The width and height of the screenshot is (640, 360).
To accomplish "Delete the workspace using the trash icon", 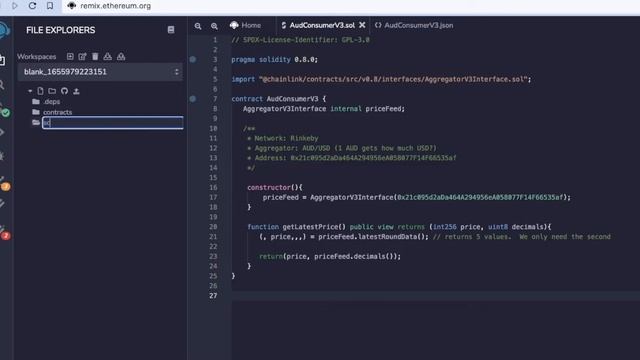I will click(x=95, y=56).
